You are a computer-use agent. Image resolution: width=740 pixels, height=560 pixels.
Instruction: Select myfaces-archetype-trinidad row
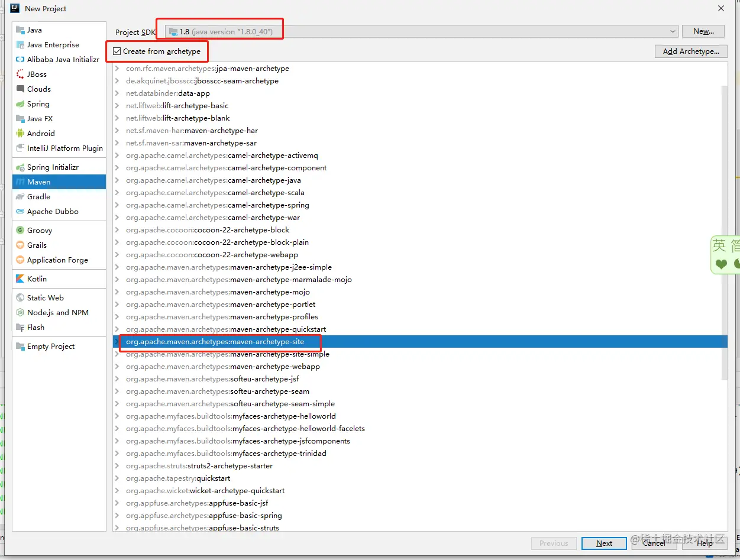[x=420, y=454]
